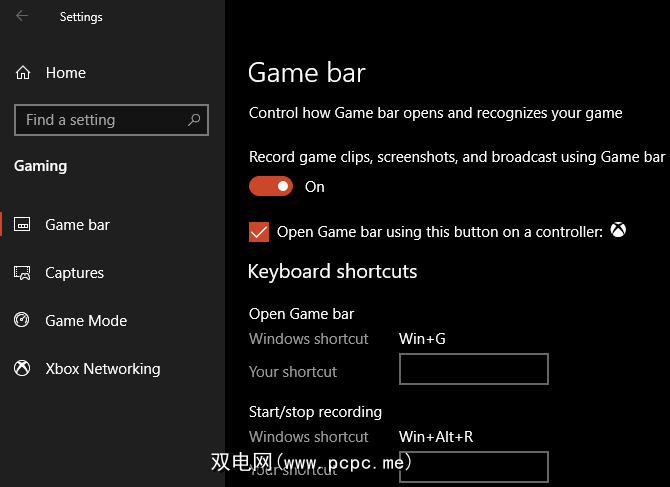This screenshot has width=670, height=487.
Task: Click the Game bar page title
Action: tap(307, 73)
